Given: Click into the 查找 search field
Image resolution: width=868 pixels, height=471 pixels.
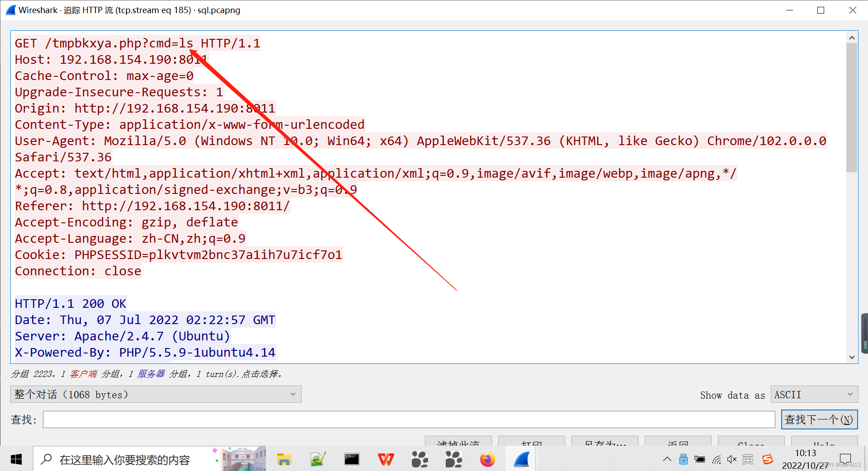Looking at the screenshot, I should coord(409,419).
